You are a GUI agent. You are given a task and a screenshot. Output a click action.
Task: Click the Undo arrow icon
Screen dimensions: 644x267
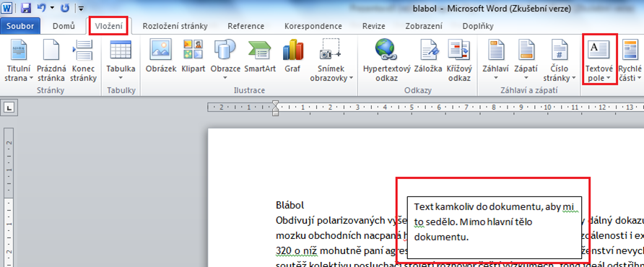pos(41,8)
